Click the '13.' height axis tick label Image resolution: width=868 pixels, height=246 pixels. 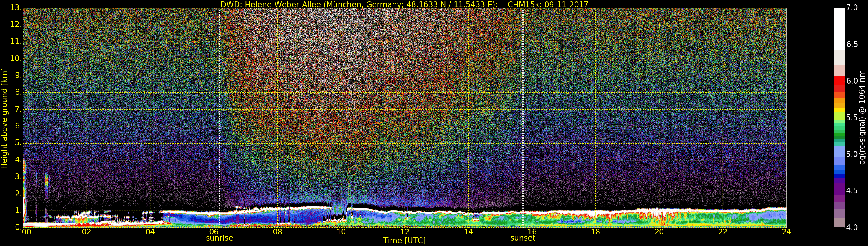point(16,8)
